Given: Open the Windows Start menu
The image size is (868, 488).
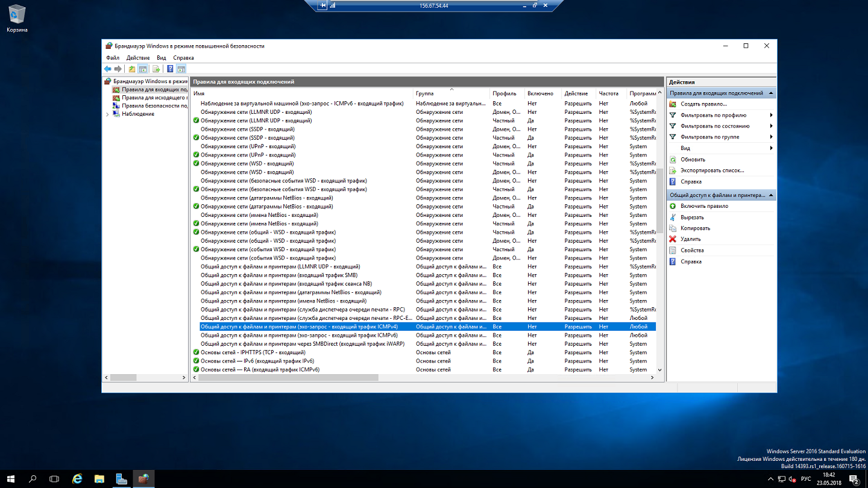Looking at the screenshot, I should click(11, 479).
